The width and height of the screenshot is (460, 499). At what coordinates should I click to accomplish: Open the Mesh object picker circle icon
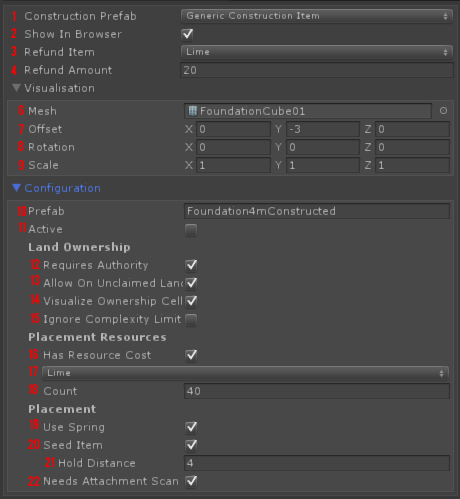tap(443, 111)
